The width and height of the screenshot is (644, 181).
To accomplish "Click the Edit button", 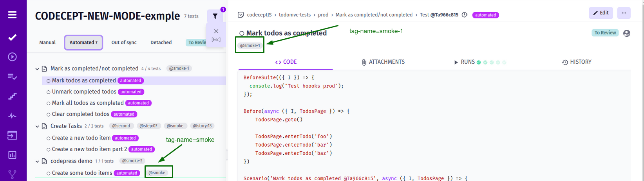I will click(601, 13).
